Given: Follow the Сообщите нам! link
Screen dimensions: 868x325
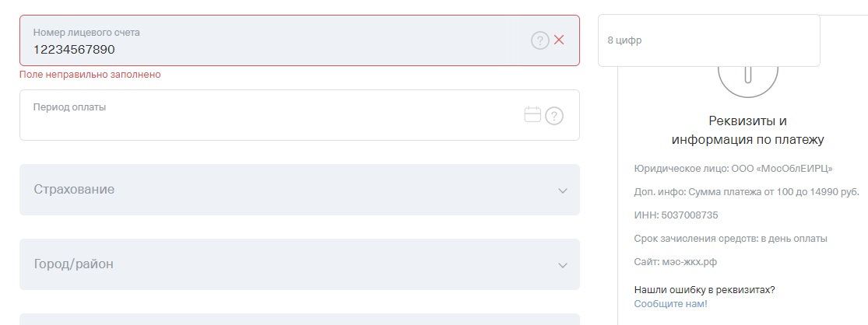Looking at the screenshot, I should point(670,303).
